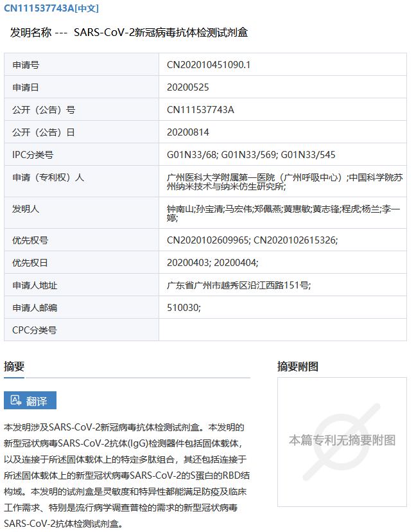
Task: Select the 摘要 section heading
Action: (x=14, y=366)
